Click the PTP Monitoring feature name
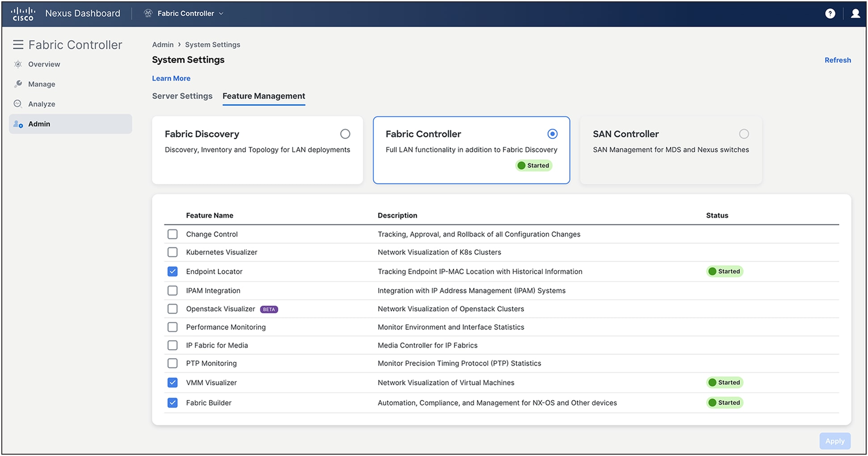 212,363
